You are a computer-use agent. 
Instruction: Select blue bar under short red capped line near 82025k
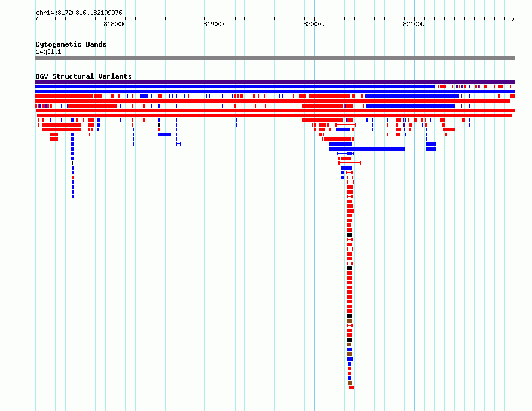(343, 130)
